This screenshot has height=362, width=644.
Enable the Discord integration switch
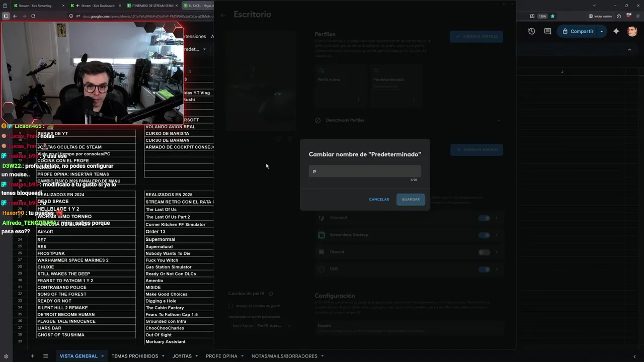point(484,252)
